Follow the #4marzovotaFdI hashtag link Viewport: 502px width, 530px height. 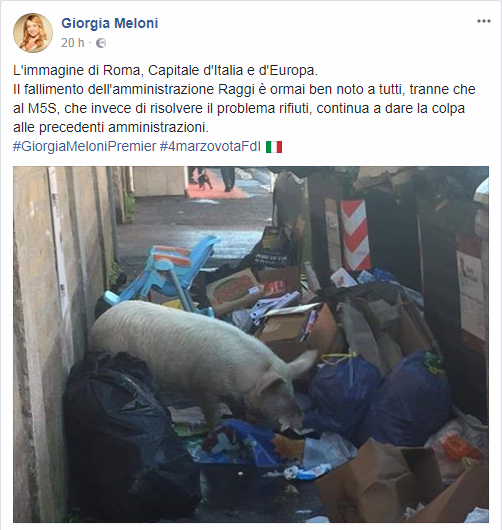[x=210, y=146]
